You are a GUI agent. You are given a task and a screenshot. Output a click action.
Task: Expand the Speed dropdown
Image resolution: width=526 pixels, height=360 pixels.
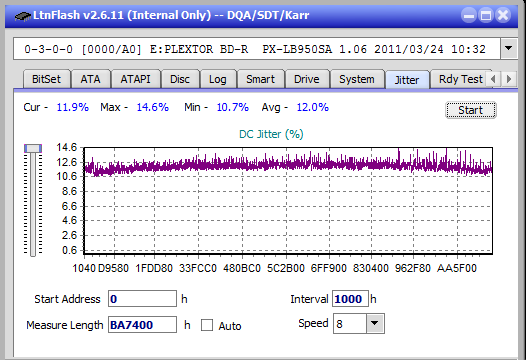tap(375, 323)
